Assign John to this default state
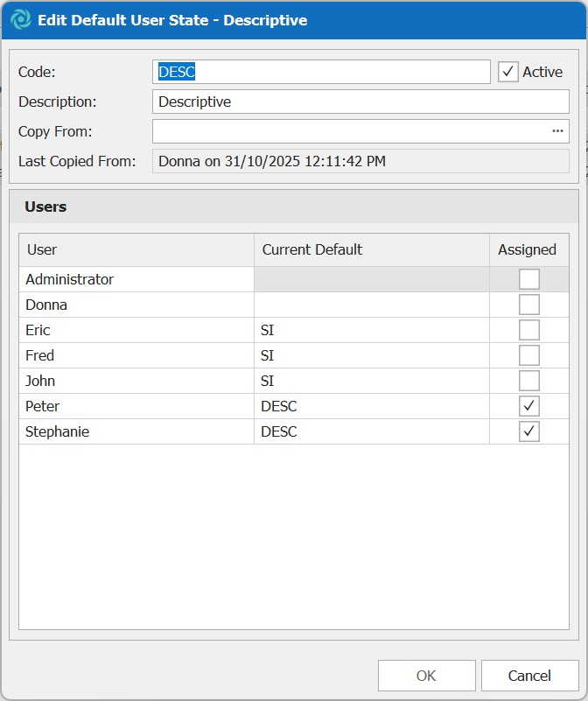Image resolution: width=588 pixels, height=701 pixels. point(528,381)
